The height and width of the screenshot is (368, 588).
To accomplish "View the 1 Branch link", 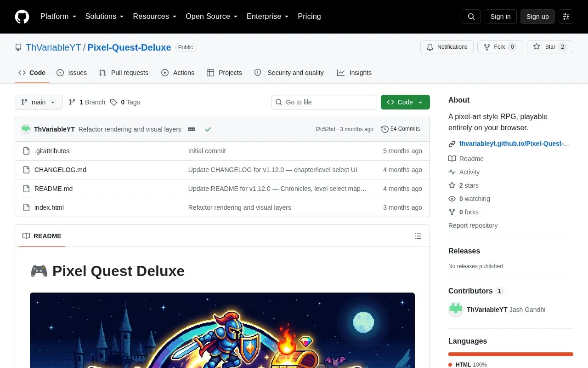I will 87,102.
